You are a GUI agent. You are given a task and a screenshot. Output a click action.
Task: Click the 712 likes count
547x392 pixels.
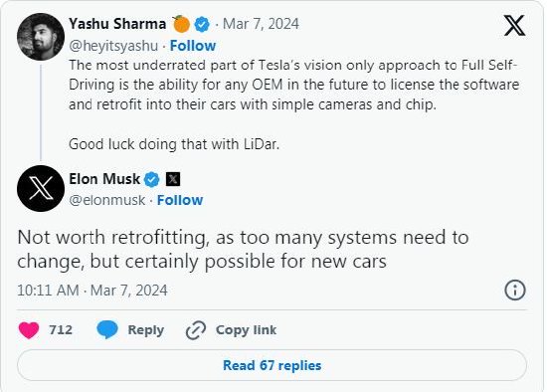(61, 330)
